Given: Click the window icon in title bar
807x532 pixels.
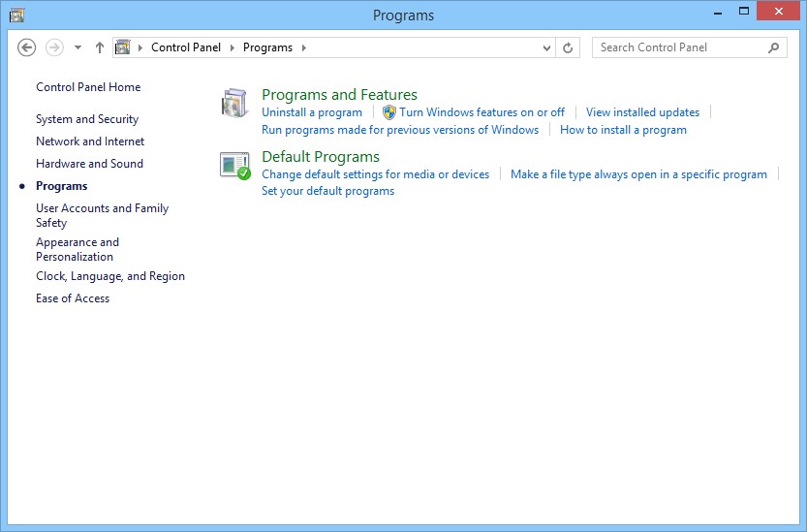Looking at the screenshot, I should pos(16,15).
